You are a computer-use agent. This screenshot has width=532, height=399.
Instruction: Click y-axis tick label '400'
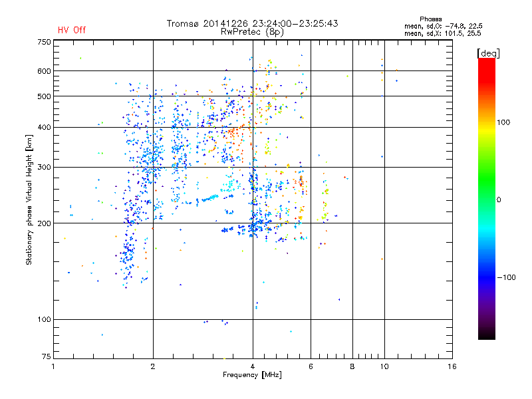click(44, 128)
